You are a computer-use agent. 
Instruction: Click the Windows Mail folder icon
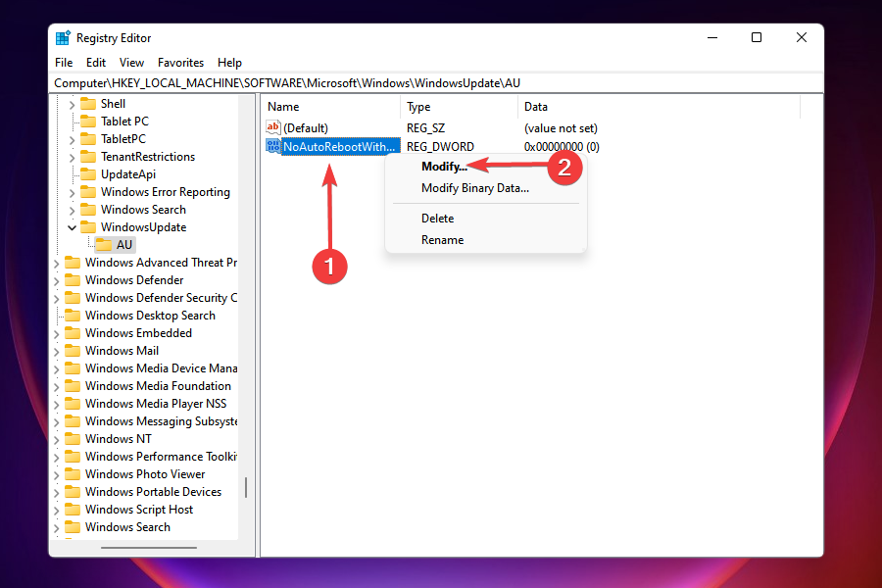coord(73,351)
